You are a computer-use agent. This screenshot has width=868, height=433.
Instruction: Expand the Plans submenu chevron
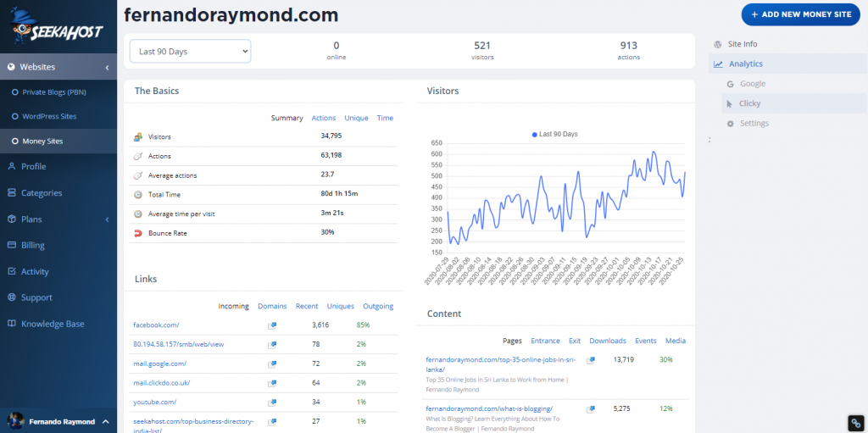(x=107, y=219)
